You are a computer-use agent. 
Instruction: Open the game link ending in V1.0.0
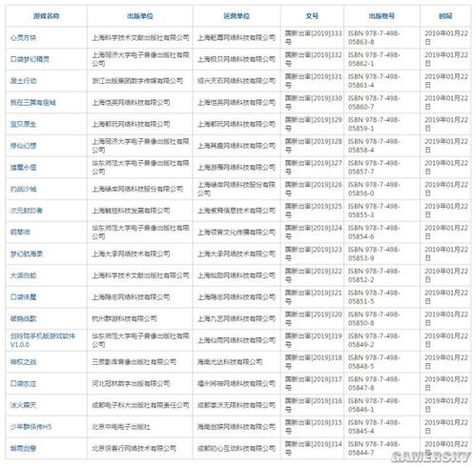[x=43, y=340]
